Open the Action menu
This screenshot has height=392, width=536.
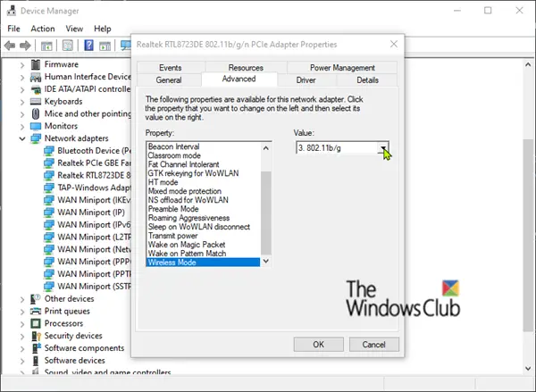point(43,29)
